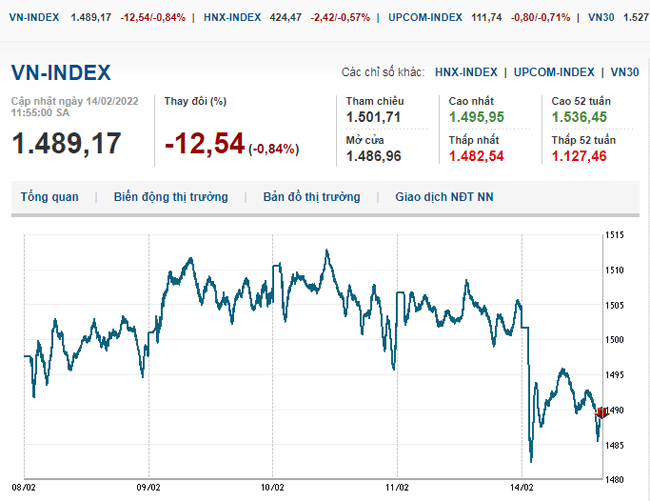Open VN30 link beside UPCOM-INDEX in header
Viewport: 650px width, 501px height.
pos(625,72)
